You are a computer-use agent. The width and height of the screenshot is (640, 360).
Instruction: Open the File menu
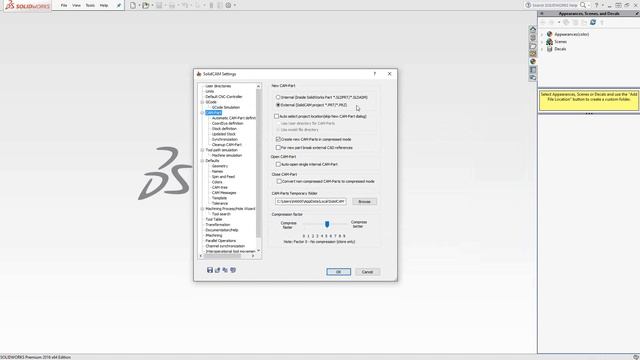[x=64, y=6]
